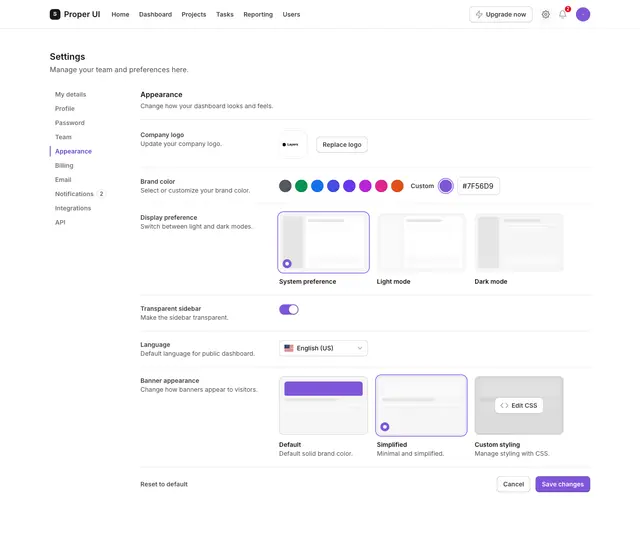Pick the indigo brand color
Screen dimensions: 640x535
coord(333,186)
